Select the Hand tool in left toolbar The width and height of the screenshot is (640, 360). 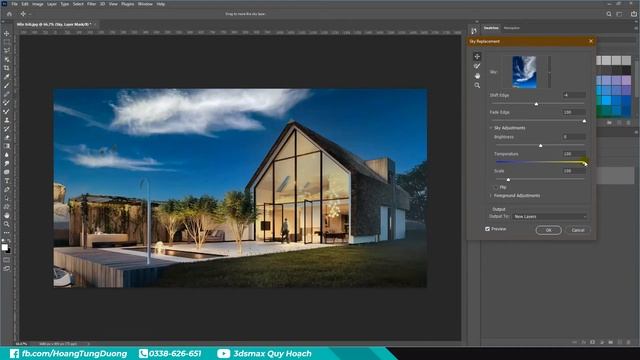pyautogui.click(x=7, y=215)
